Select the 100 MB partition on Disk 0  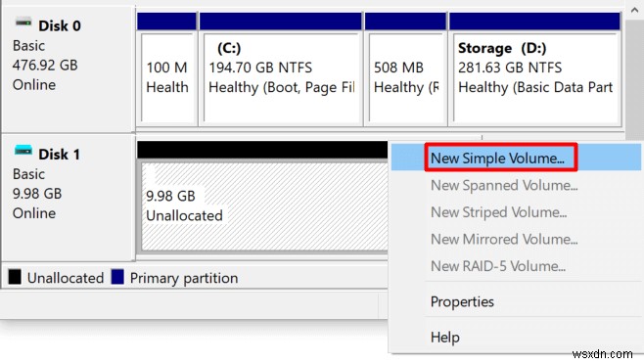(166, 69)
